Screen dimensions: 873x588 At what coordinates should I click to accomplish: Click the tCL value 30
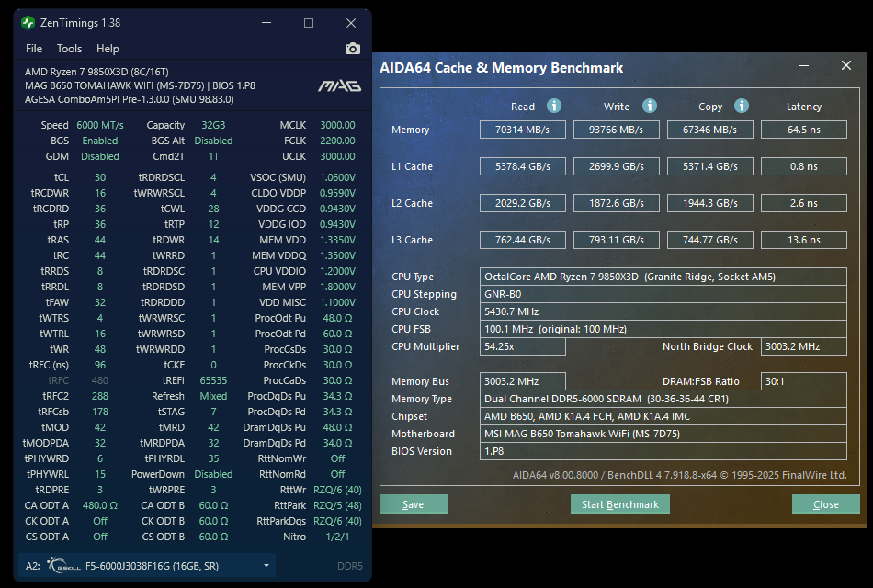pos(99,177)
